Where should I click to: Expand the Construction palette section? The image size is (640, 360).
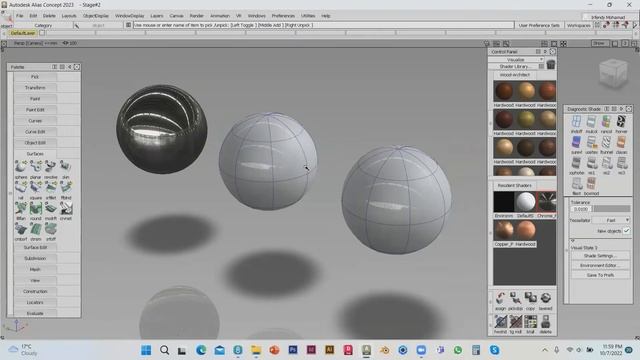(x=35, y=291)
